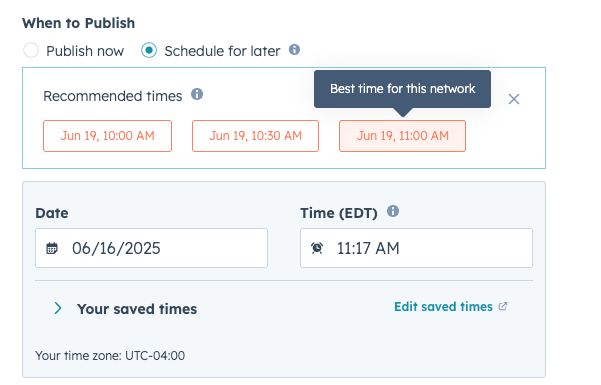Image resolution: width=601 pixels, height=385 pixels.
Task: Expand Your saved times with the chevron
Action: (58, 308)
